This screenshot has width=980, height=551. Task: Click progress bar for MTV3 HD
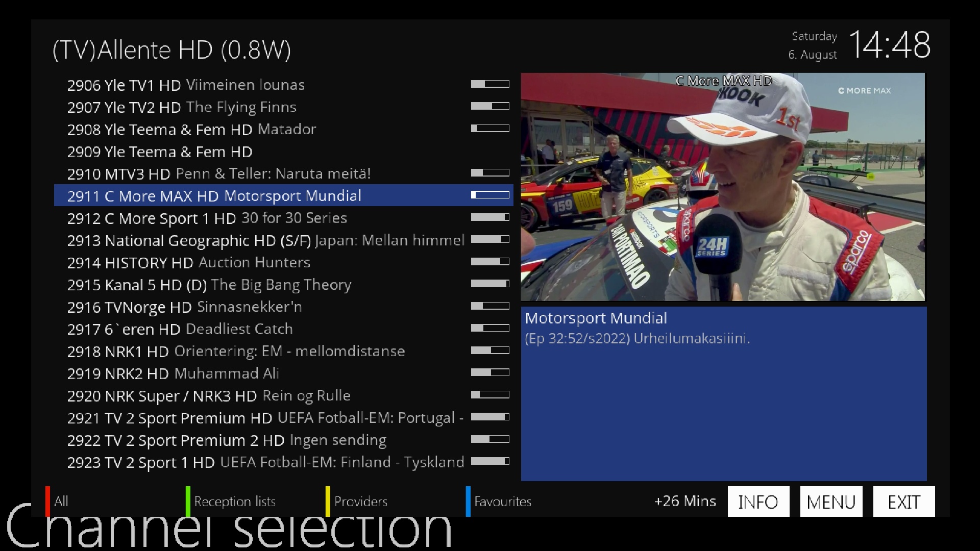click(x=490, y=172)
